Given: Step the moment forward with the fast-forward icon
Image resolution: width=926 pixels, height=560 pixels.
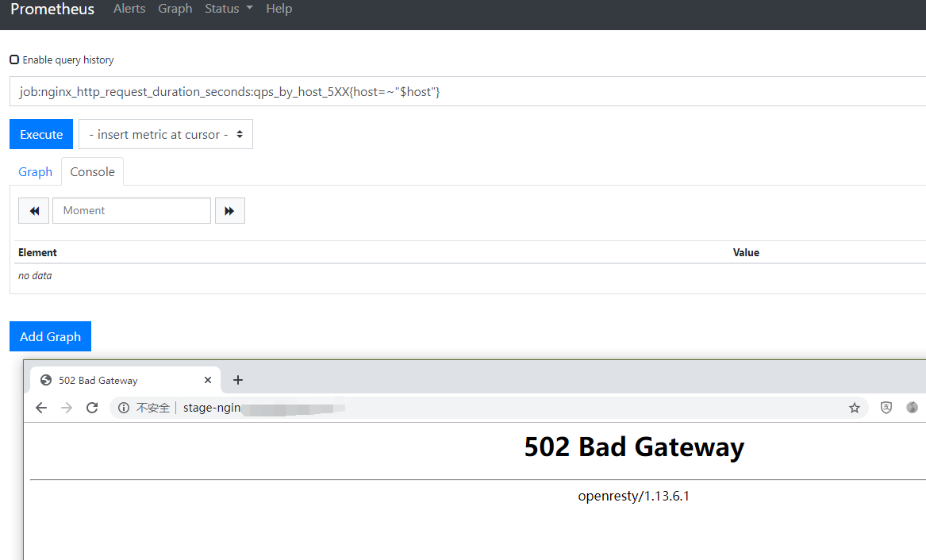Looking at the screenshot, I should pos(230,211).
